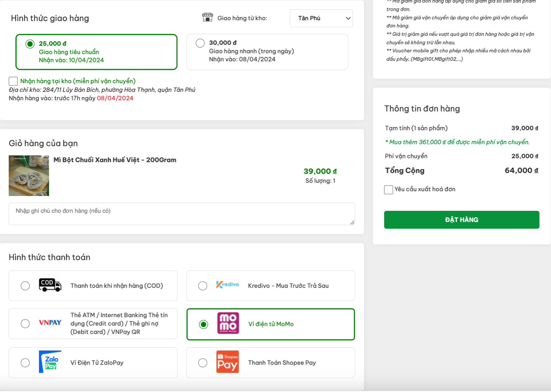The image size is (551, 392).
Task: Click the MoMo wallet logo
Action: (228, 323)
